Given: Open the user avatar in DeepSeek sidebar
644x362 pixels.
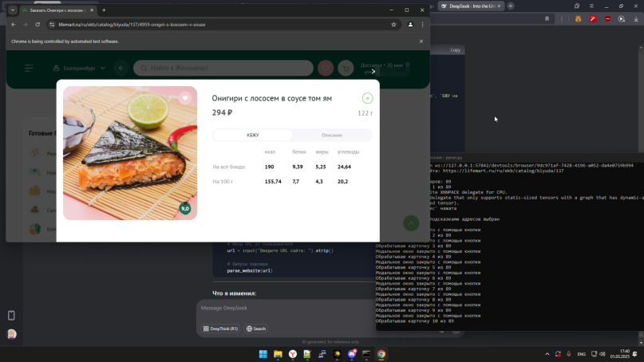Looking at the screenshot, I should point(11,334).
